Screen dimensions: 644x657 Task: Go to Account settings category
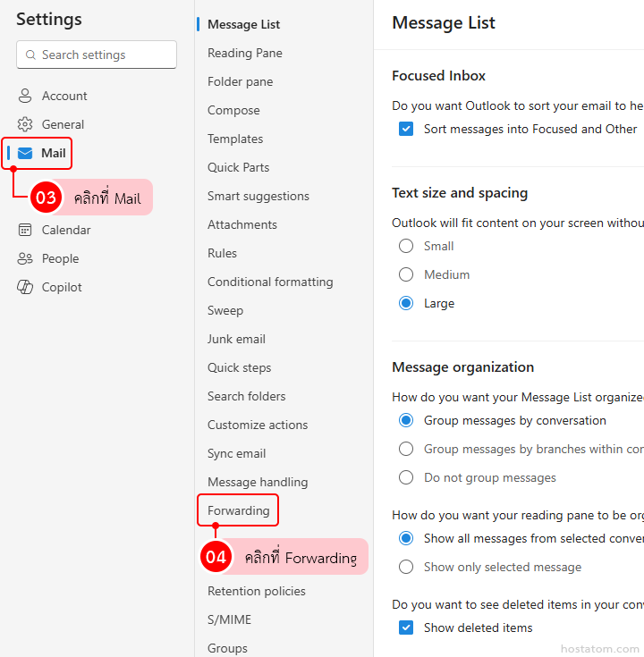pyautogui.click(x=64, y=96)
